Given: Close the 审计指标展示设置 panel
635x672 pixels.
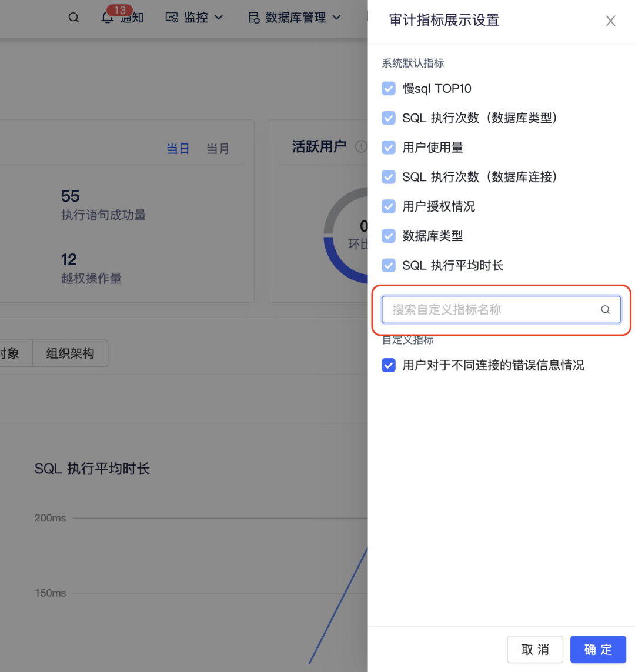Looking at the screenshot, I should (x=610, y=21).
